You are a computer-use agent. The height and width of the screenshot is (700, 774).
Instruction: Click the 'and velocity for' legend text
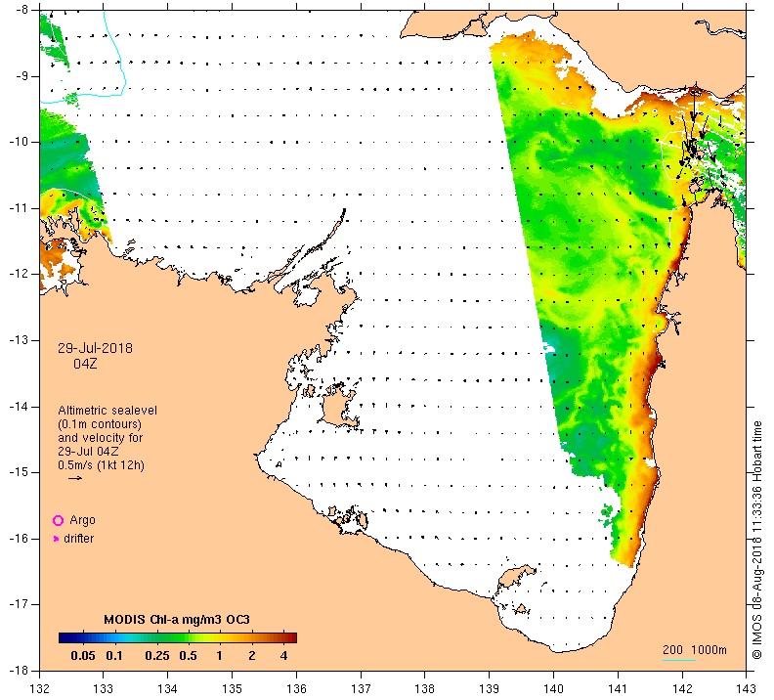tap(101, 438)
